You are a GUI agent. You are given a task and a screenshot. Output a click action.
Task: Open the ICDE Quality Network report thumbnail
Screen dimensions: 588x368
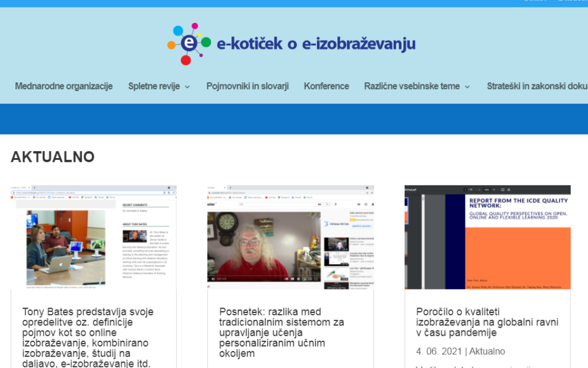[x=487, y=237]
